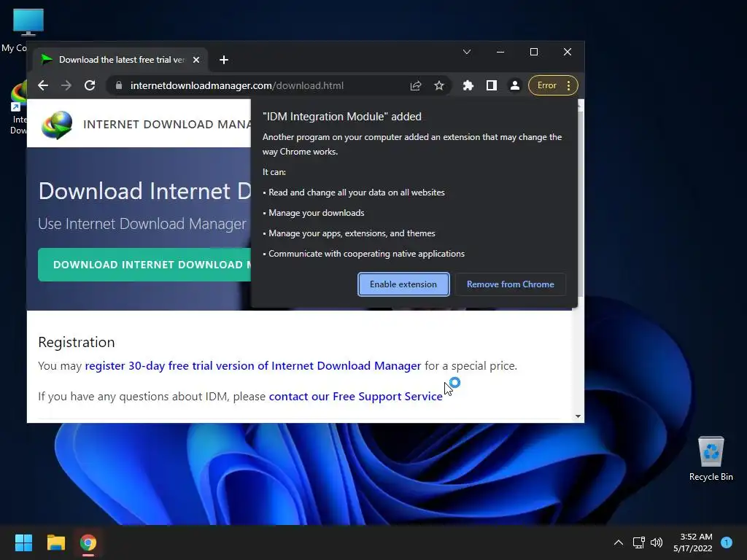Open the Chrome profile avatar
The image size is (747, 560).
click(515, 85)
